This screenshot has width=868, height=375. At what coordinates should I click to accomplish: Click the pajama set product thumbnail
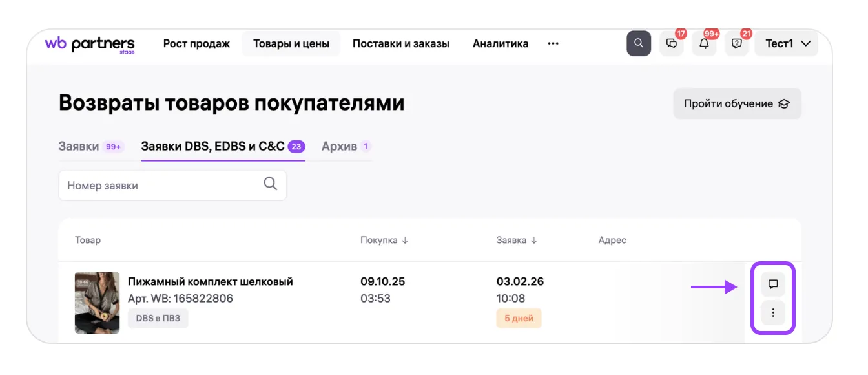pos(98,302)
